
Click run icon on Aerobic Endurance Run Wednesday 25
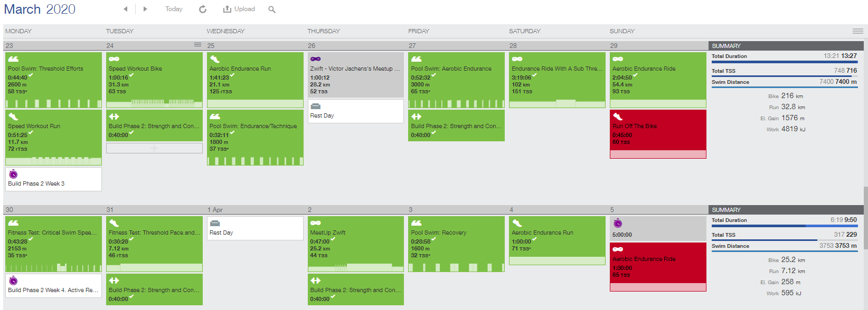tap(215, 59)
